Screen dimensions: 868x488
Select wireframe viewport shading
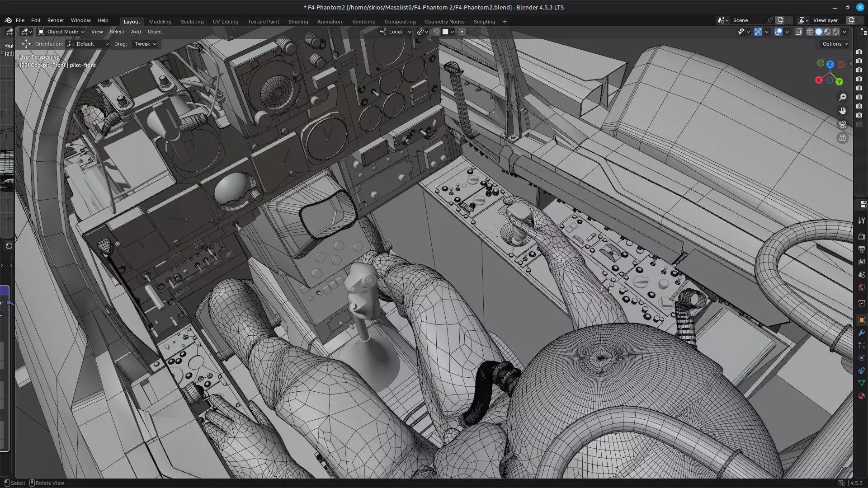[810, 32]
